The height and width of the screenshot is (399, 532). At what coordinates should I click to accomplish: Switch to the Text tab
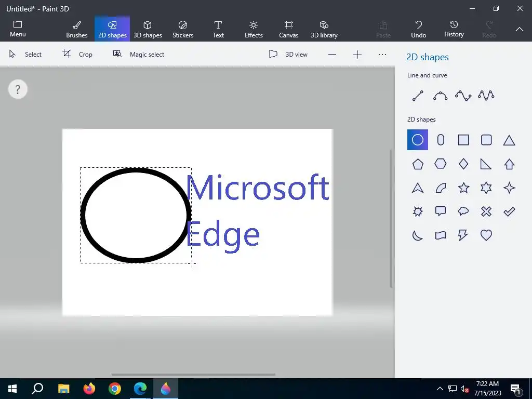218,30
